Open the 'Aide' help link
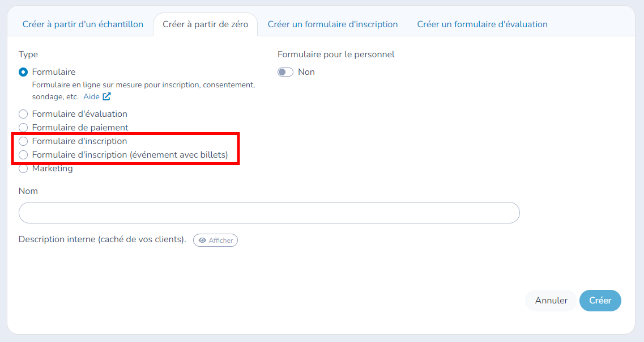The image size is (644, 342). point(91,96)
